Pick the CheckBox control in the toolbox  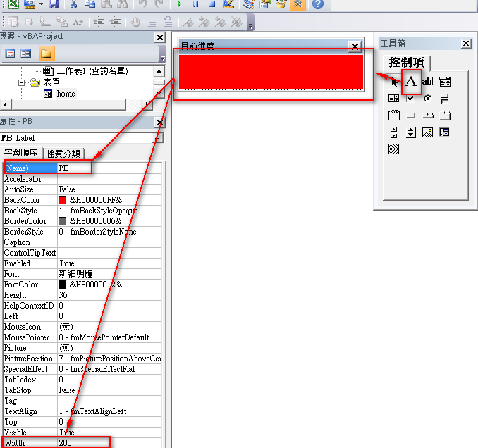410,99
